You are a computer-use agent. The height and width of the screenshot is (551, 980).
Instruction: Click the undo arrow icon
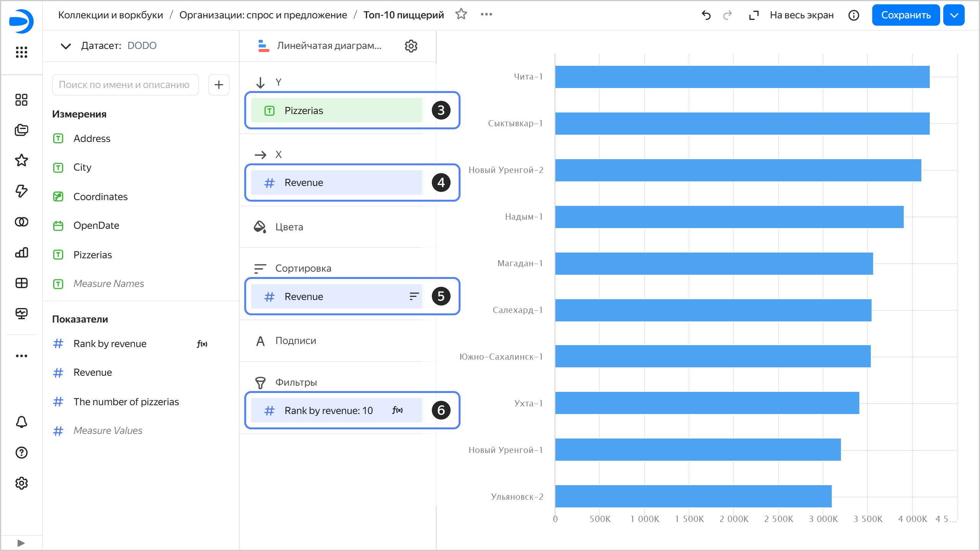pos(706,15)
